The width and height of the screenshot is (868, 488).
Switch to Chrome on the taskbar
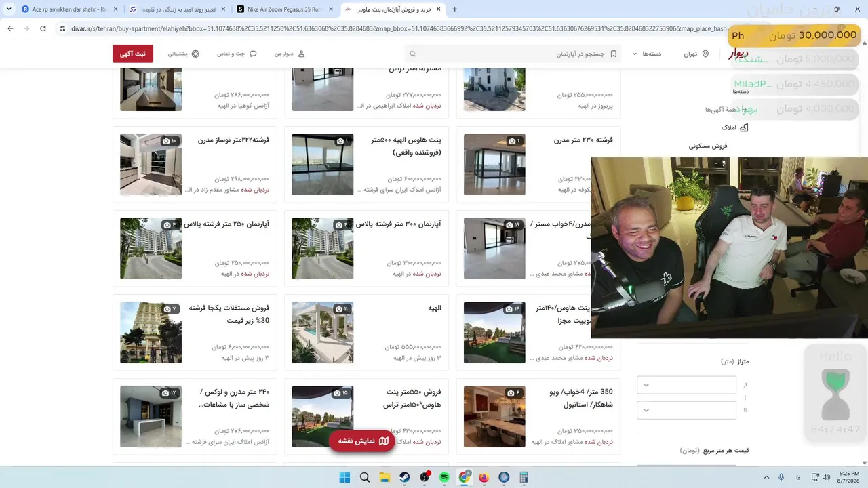[465, 477]
